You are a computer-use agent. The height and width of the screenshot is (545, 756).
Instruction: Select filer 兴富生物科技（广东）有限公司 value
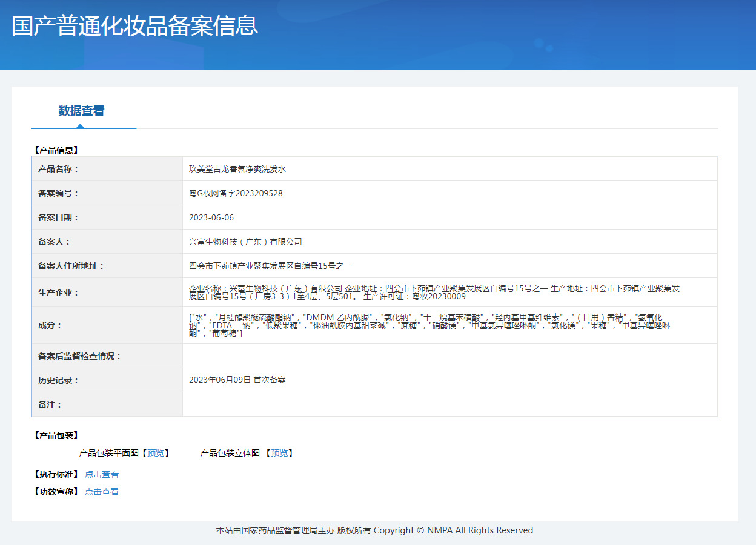click(x=245, y=242)
